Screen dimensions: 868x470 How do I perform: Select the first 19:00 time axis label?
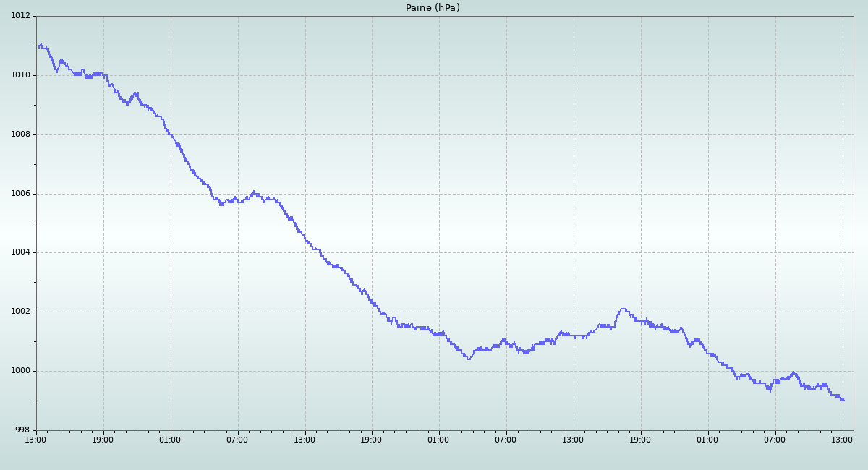103,440
